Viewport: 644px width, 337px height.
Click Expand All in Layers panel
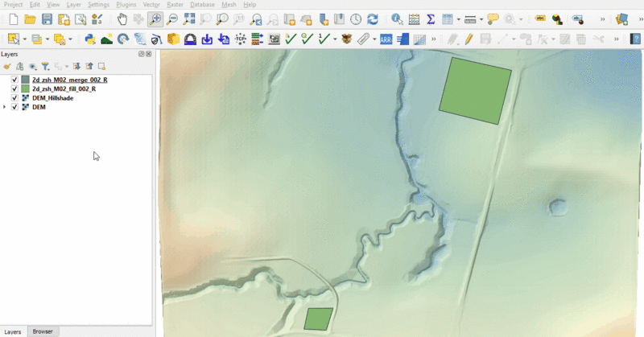coord(76,67)
